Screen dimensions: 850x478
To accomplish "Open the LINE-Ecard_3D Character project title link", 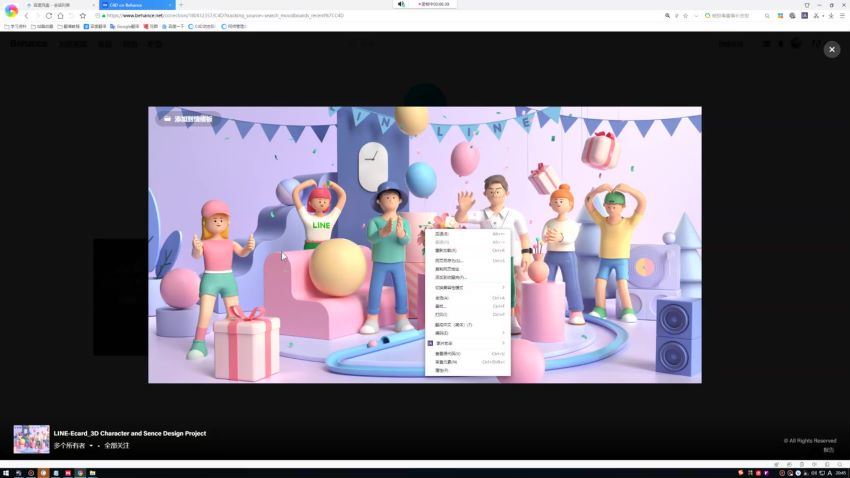I will pos(130,434).
